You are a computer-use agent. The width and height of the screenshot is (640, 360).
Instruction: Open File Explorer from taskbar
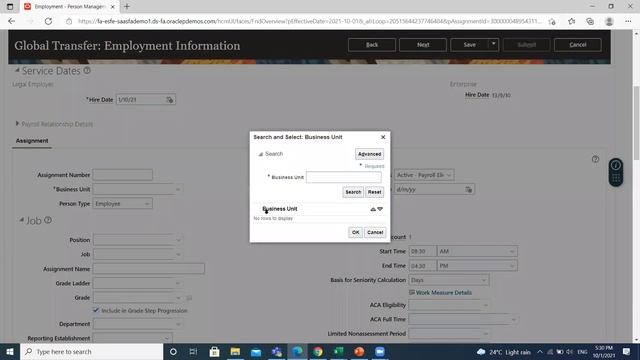pos(235,351)
